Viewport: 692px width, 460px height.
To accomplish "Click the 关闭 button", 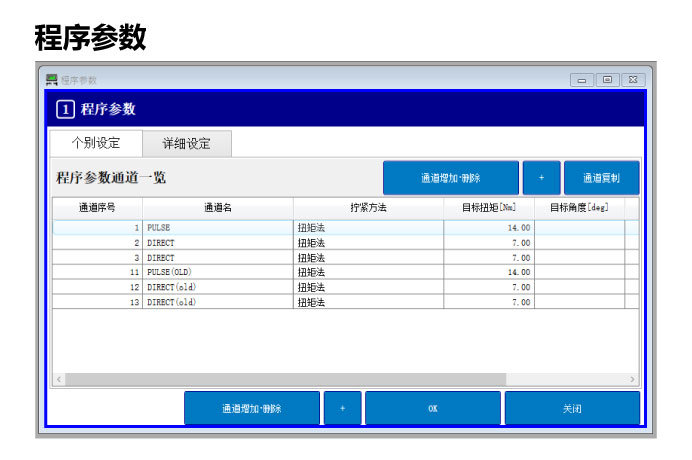I will (572, 408).
